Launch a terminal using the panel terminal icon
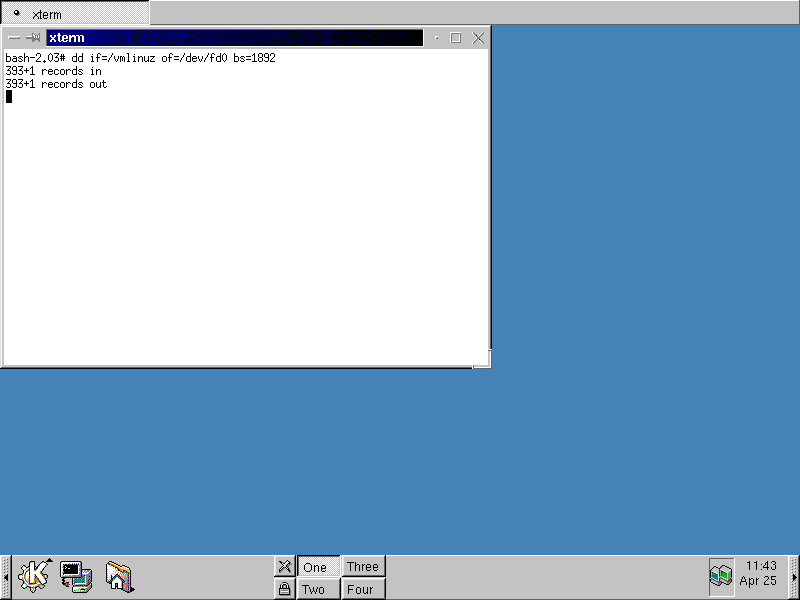Screen dimensions: 800x600 tap(76, 575)
